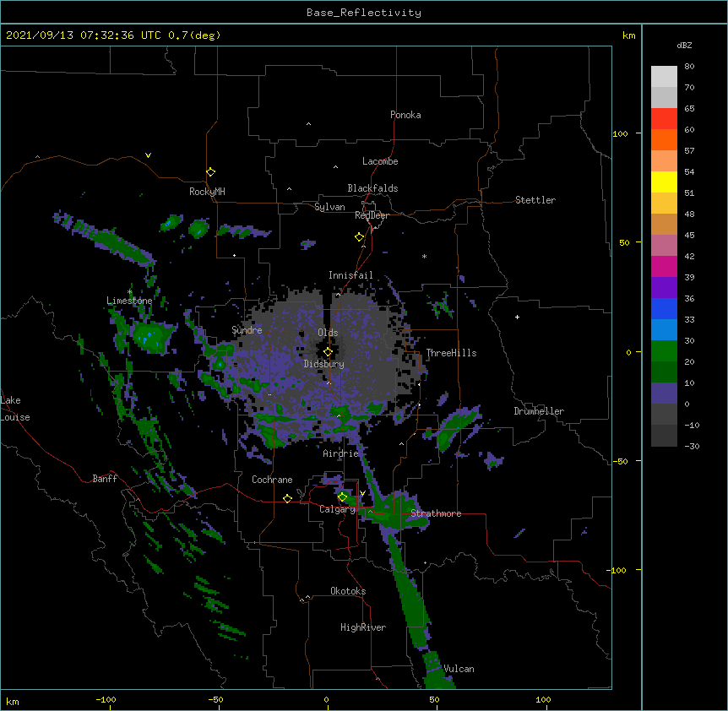
Task: Click the yellow V marker east of Calgary
Action: [x=362, y=493]
